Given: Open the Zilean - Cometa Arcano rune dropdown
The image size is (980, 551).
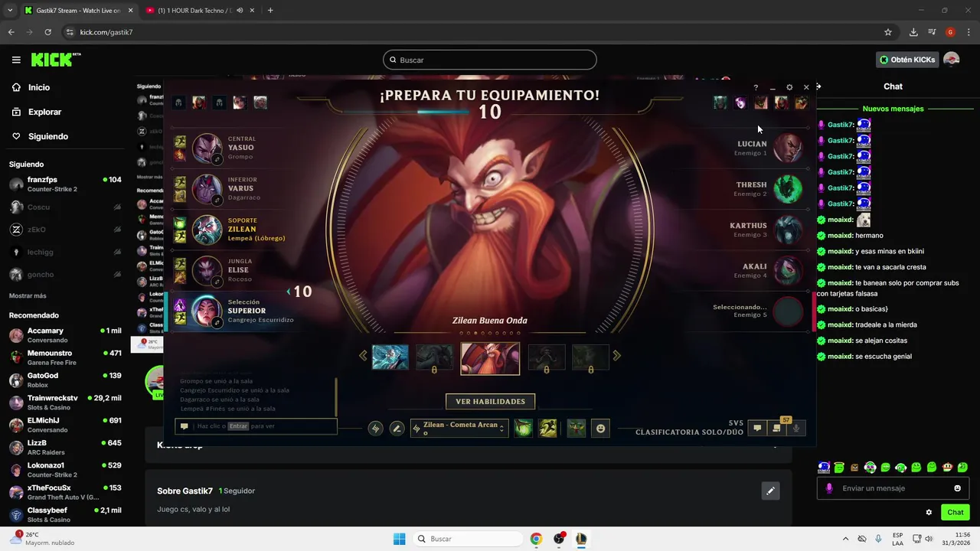Looking at the screenshot, I should point(459,429).
